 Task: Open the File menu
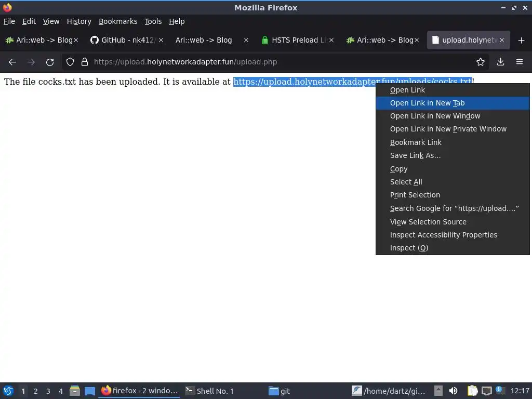[9, 21]
